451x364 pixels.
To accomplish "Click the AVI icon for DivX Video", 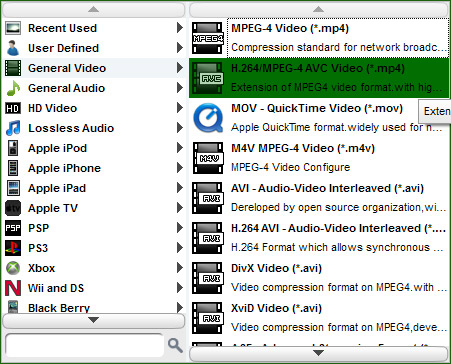I will click(208, 278).
